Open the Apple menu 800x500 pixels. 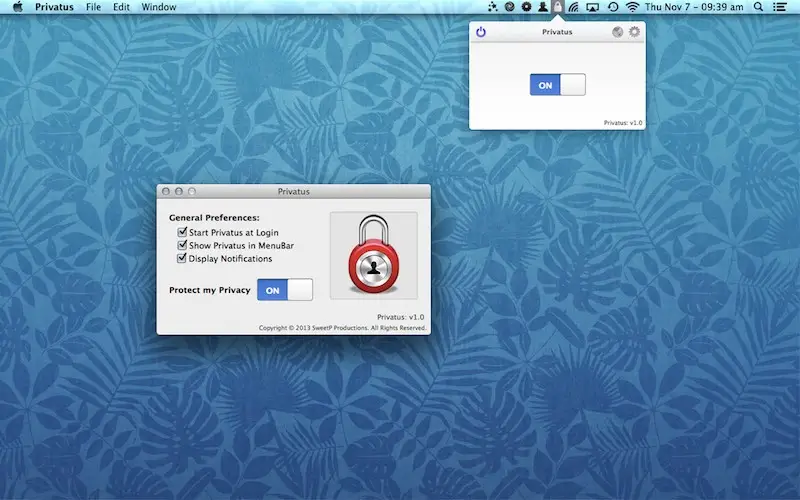[x=18, y=7]
